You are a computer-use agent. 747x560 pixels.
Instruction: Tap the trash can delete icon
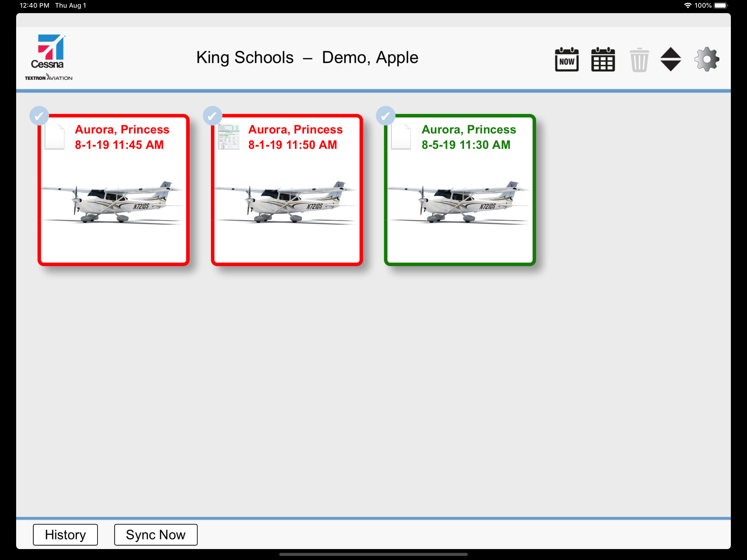639,60
